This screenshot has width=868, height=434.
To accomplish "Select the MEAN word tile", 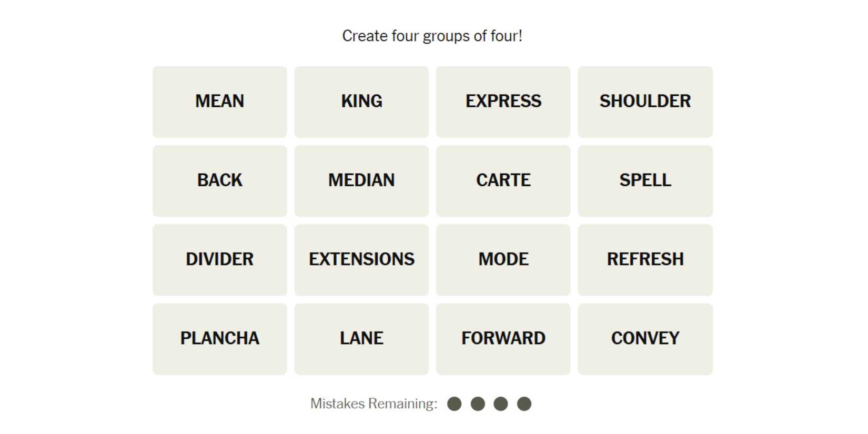I will point(219,102).
